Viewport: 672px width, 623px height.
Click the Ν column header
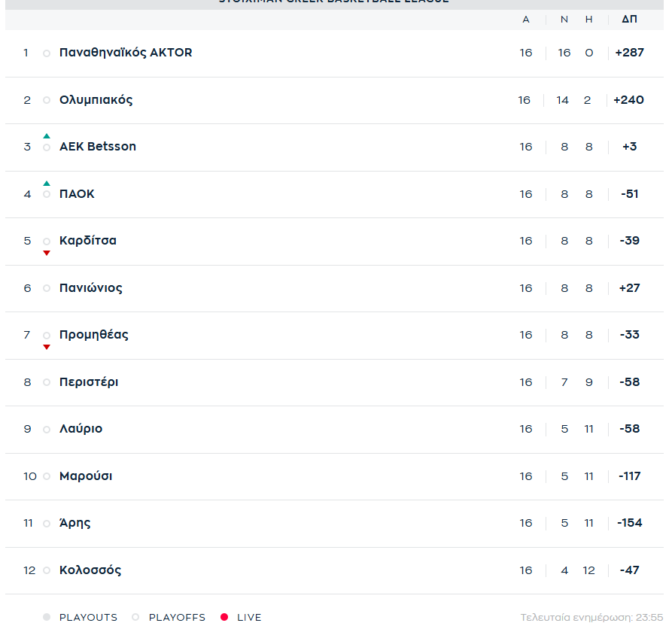(564, 19)
